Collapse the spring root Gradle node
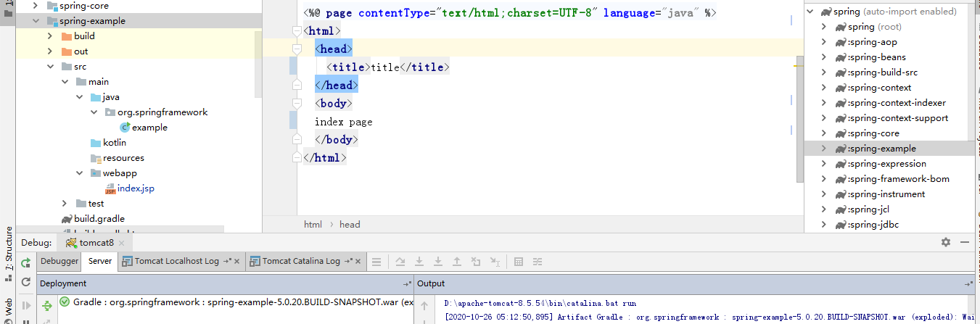The image size is (980, 324). pyautogui.click(x=810, y=12)
